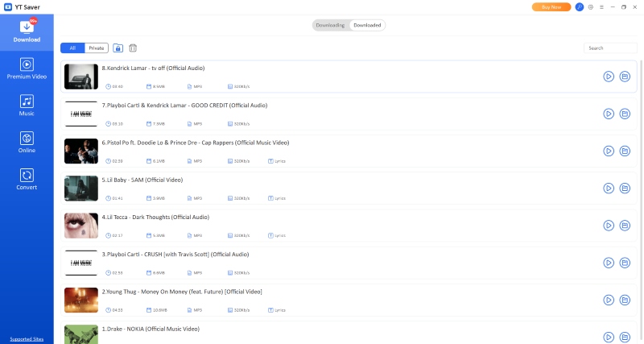Play Drake - NOKIA track
Image resolution: width=644 pixels, height=344 pixels.
click(609, 337)
